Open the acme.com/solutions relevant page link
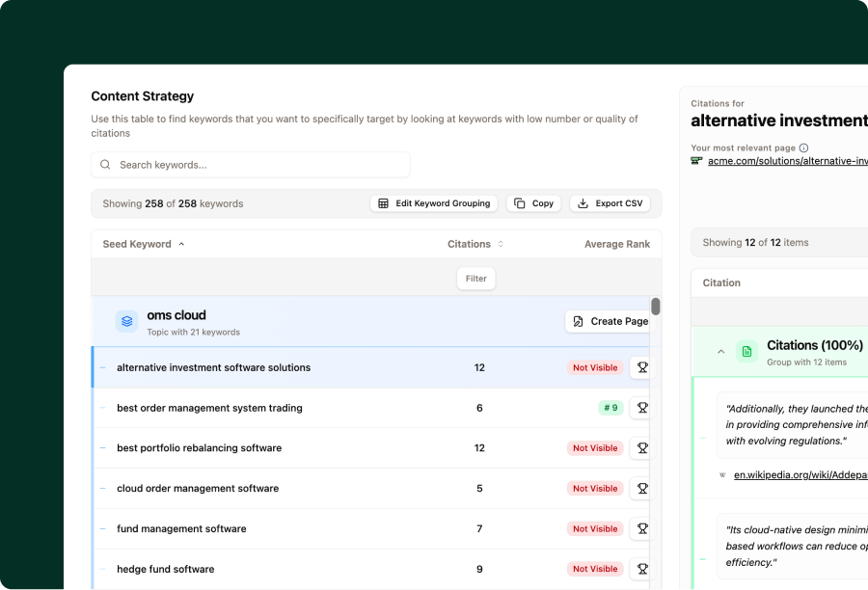The width and height of the screenshot is (868, 590). point(788,160)
